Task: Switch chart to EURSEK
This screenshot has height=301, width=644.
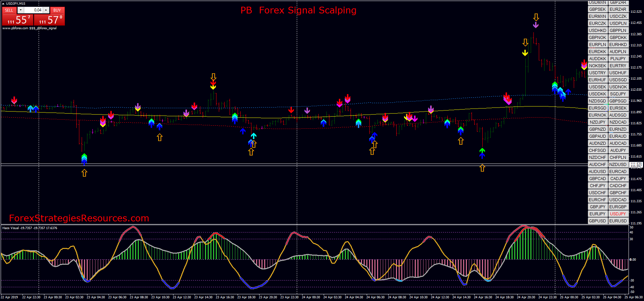Action: coord(618,108)
